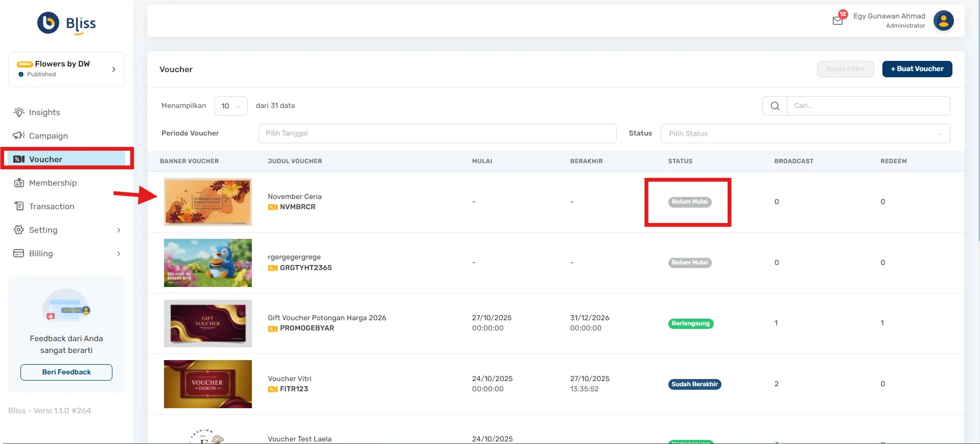Viewport: 980px width, 444px height.
Task: Open the Pilih Status dropdown
Action: [x=805, y=134]
